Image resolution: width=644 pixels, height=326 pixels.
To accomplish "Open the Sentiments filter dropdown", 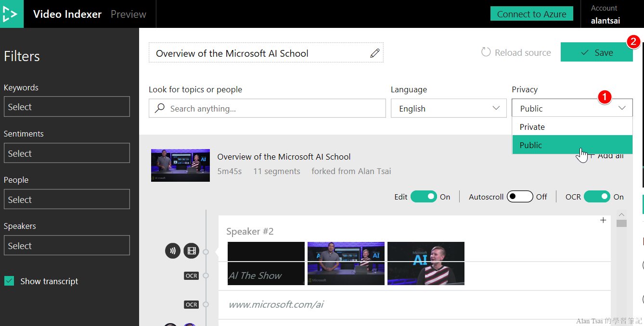I will coord(67,153).
